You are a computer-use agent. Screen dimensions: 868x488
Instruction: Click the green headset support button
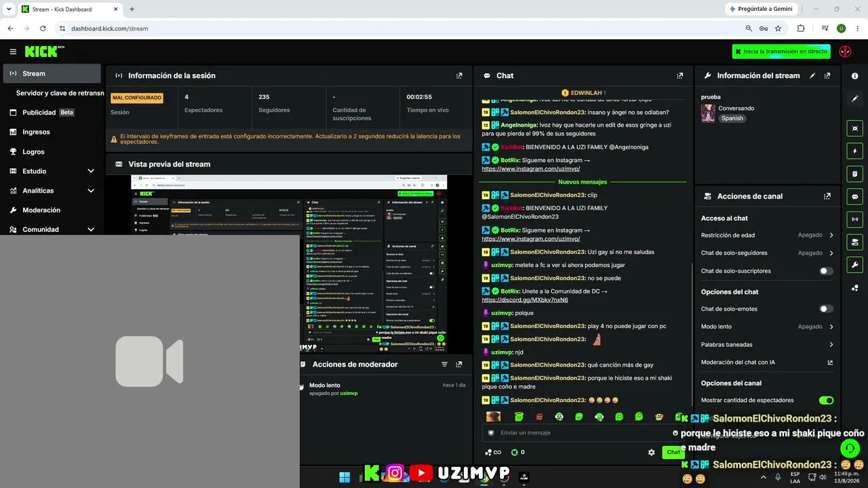(850, 448)
